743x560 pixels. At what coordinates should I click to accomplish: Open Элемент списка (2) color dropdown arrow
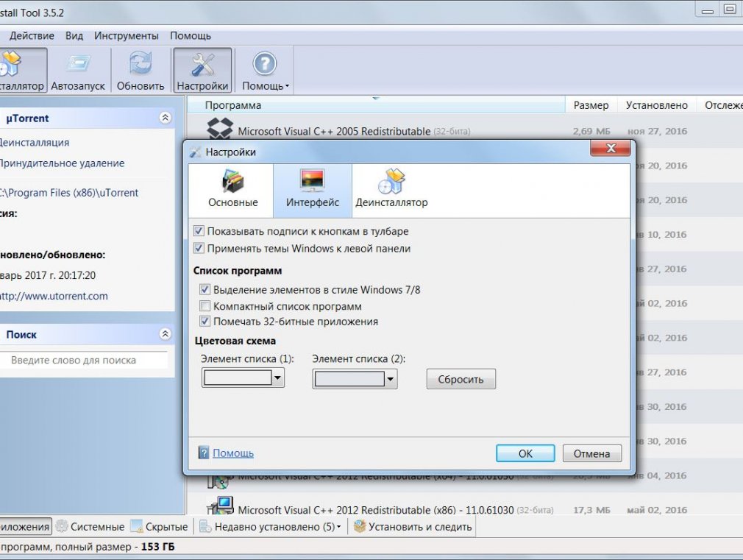(x=391, y=379)
